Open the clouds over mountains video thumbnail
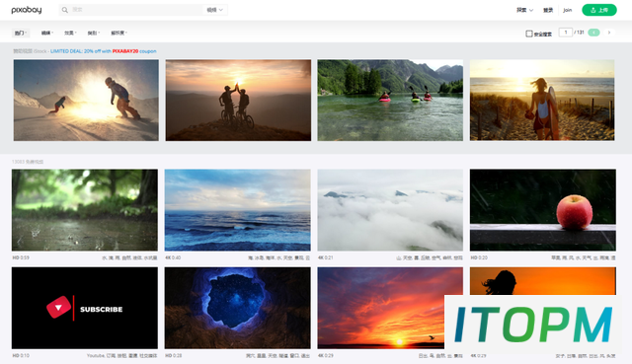The image size is (632, 364). click(x=390, y=210)
